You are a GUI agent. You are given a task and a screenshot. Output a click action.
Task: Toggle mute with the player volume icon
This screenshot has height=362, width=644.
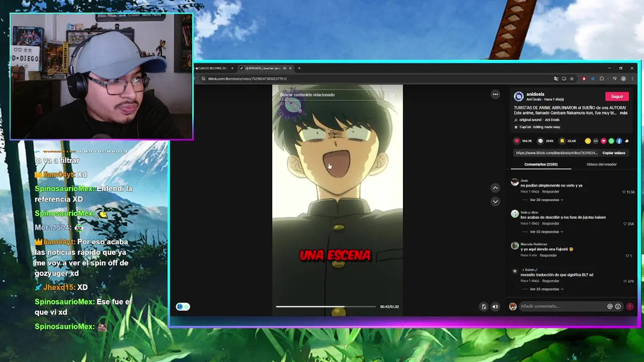click(x=495, y=307)
